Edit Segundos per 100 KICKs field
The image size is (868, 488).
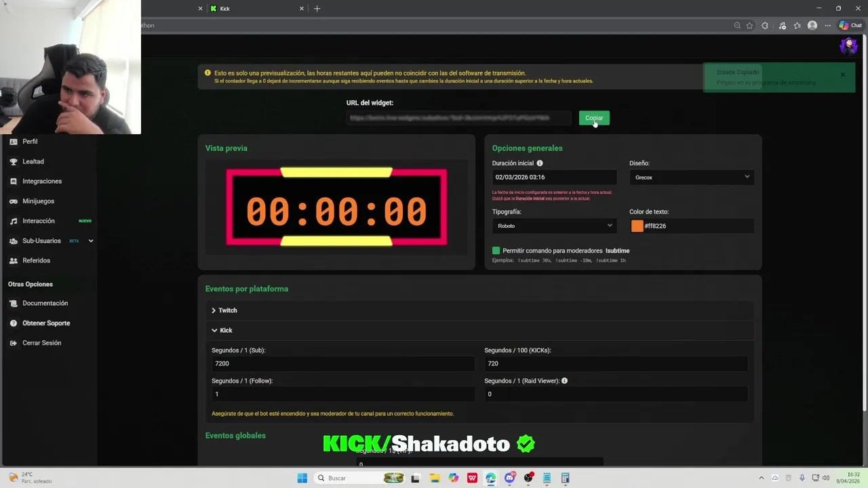(616, 363)
